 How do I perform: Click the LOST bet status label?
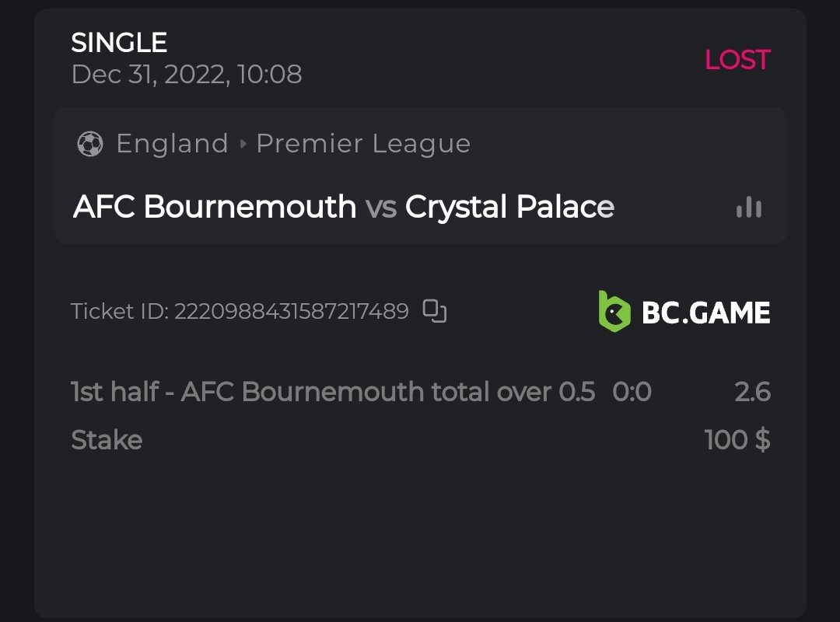(x=737, y=60)
